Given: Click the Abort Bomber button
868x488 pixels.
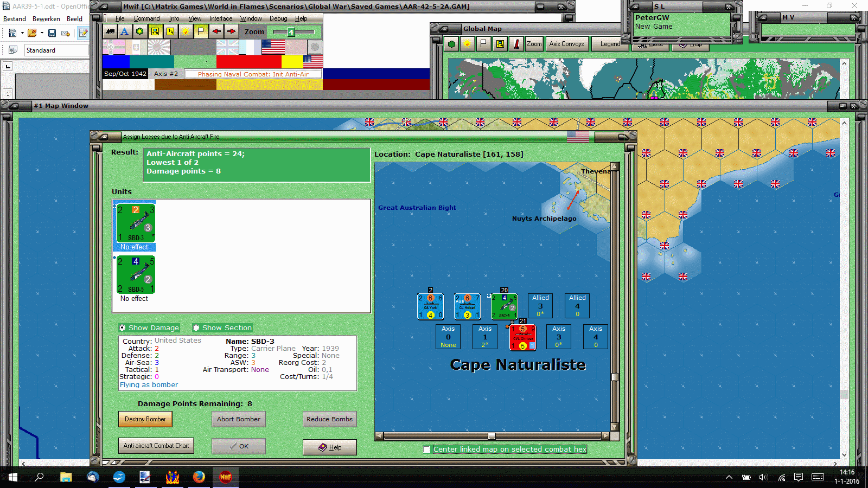Looking at the screenshot, I should pyautogui.click(x=239, y=419).
